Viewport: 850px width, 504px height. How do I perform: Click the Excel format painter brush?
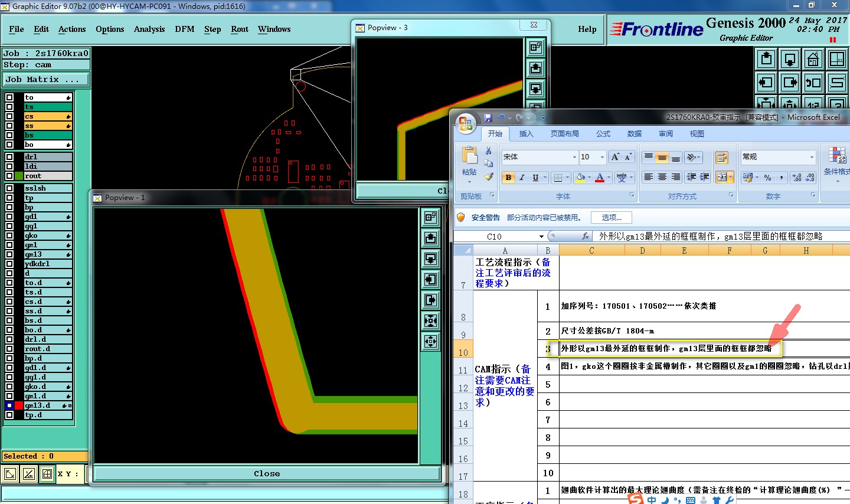[x=489, y=176]
